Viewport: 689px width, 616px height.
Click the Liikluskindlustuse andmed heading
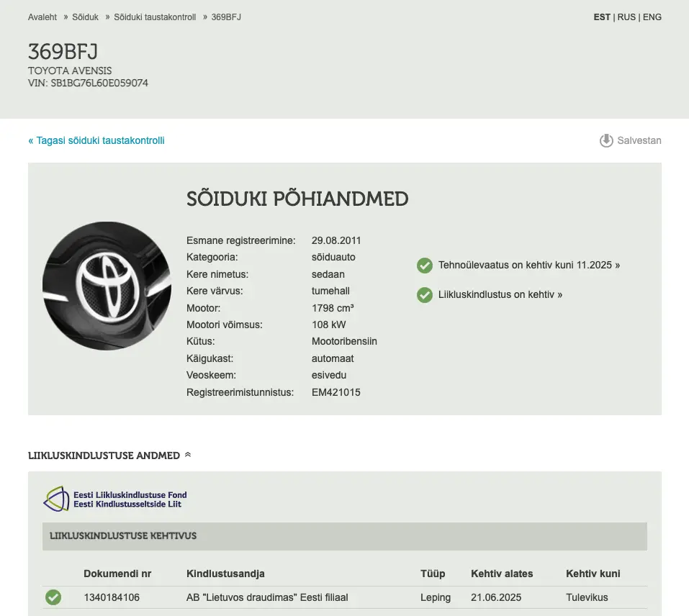(104, 456)
